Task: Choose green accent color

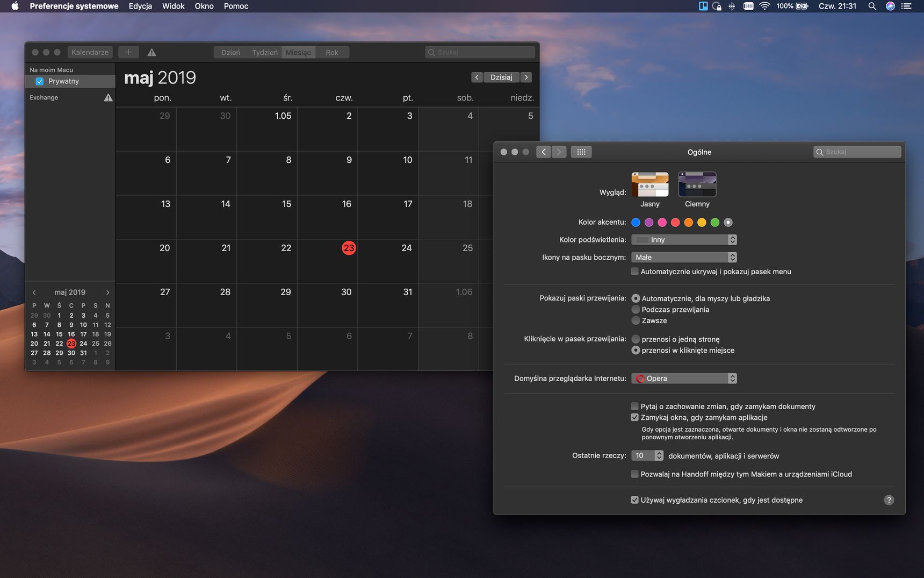Action: (x=715, y=223)
